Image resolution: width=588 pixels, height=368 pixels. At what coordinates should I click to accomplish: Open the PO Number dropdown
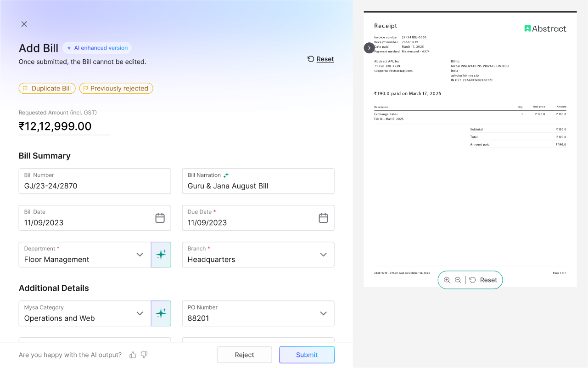[x=323, y=313]
